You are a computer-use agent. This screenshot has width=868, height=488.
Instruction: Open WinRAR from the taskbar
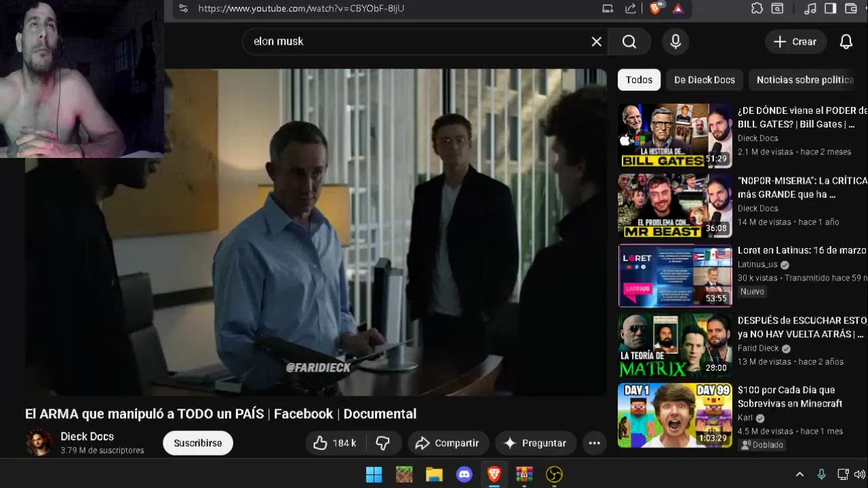524,474
